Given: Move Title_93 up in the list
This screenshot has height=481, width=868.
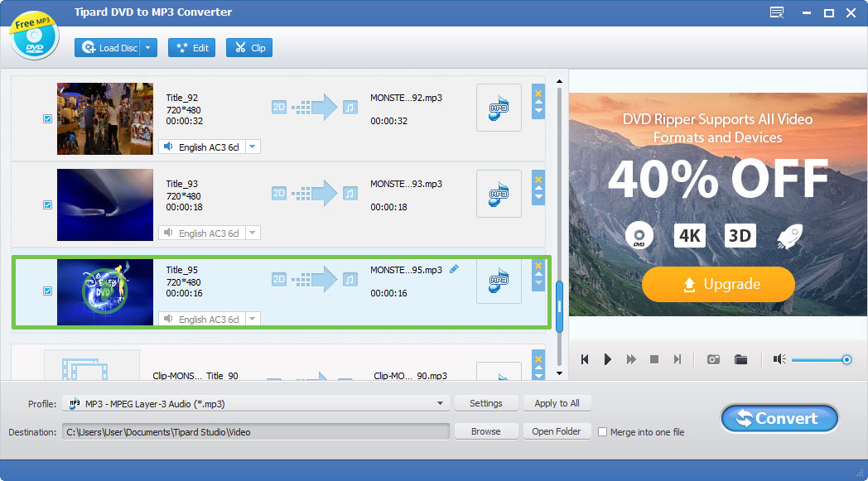Looking at the screenshot, I should (x=538, y=189).
